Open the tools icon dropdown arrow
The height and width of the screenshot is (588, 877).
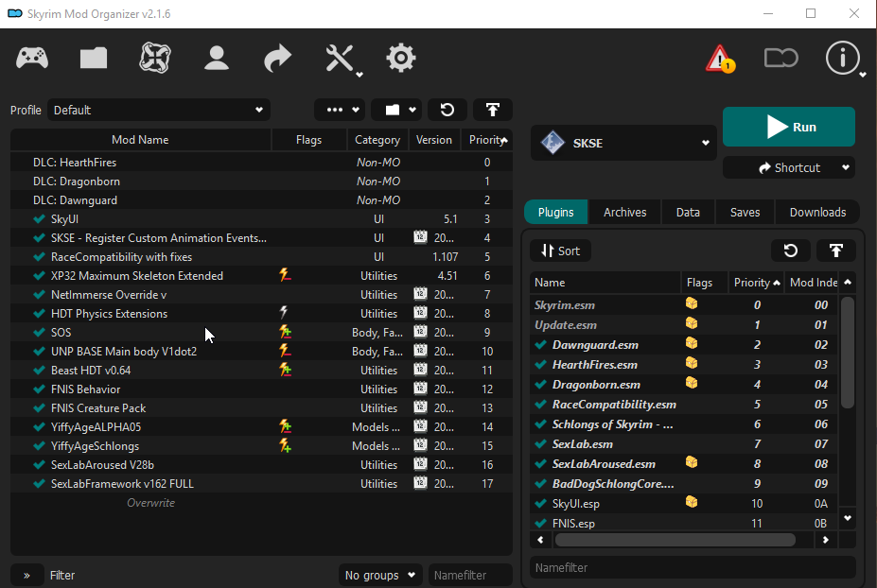coord(360,75)
